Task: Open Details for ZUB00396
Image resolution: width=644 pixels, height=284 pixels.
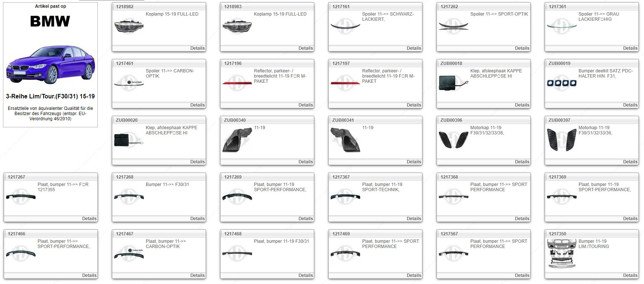Action: click(x=522, y=162)
